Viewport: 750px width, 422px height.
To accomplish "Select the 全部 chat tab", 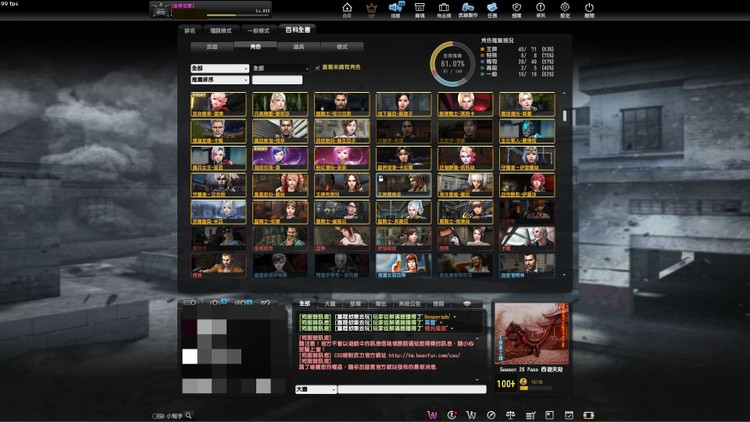I will [305, 303].
